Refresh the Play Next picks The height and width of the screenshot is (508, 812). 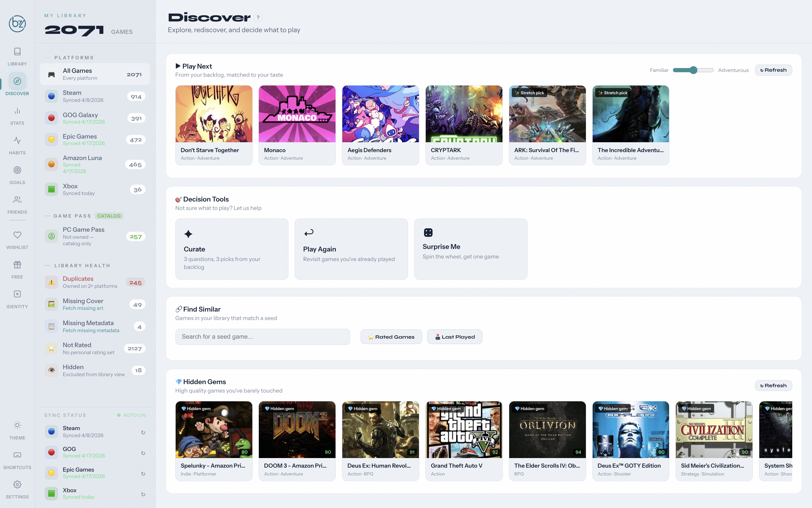pos(773,70)
